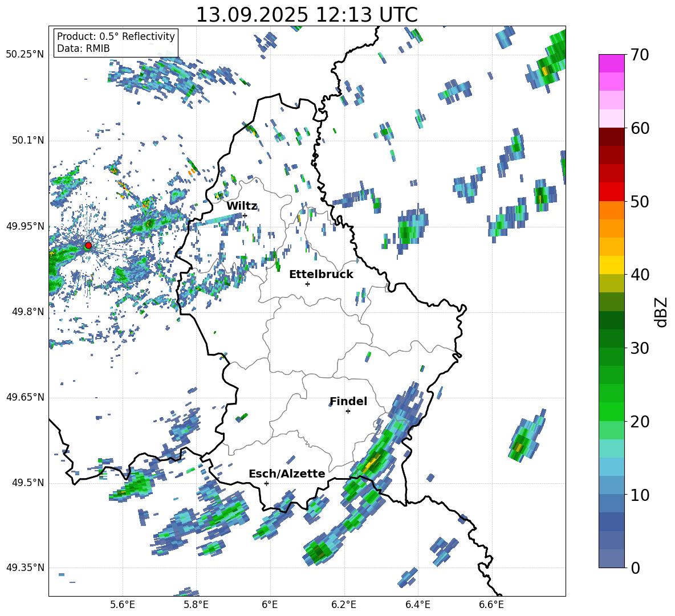This screenshot has height=616, width=675.
Task: Click the Wiltz station cross marker
Action: click(x=245, y=215)
